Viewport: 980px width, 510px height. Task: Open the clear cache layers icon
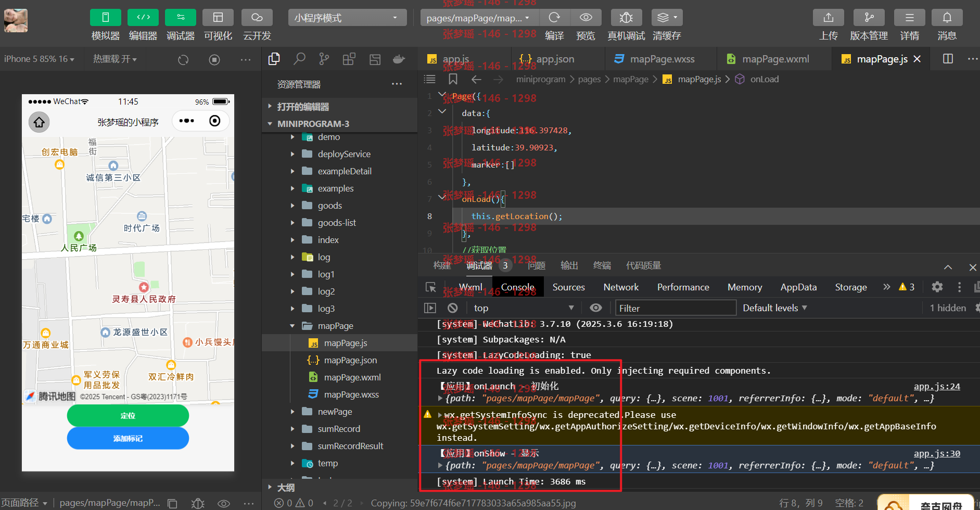tap(667, 18)
